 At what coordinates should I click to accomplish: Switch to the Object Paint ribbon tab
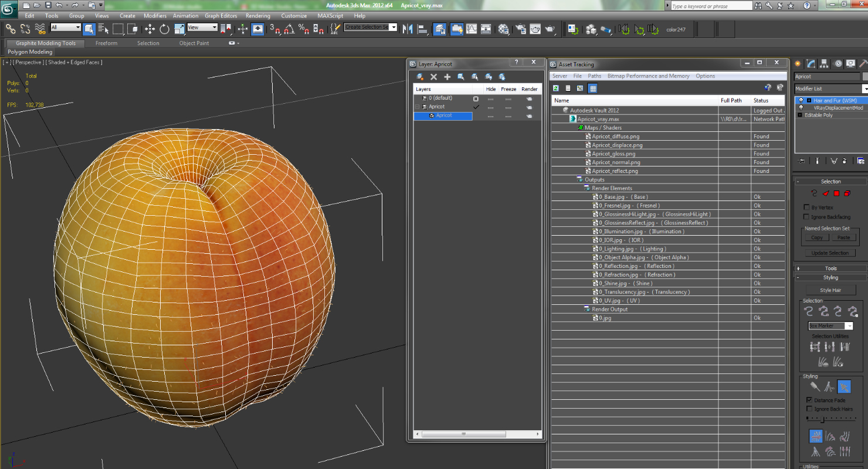click(194, 43)
